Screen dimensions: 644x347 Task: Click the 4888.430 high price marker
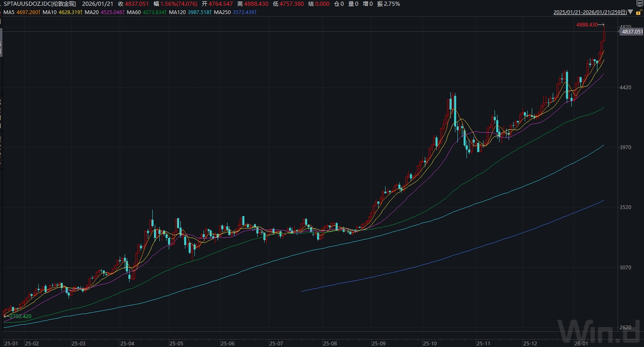[x=587, y=25]
